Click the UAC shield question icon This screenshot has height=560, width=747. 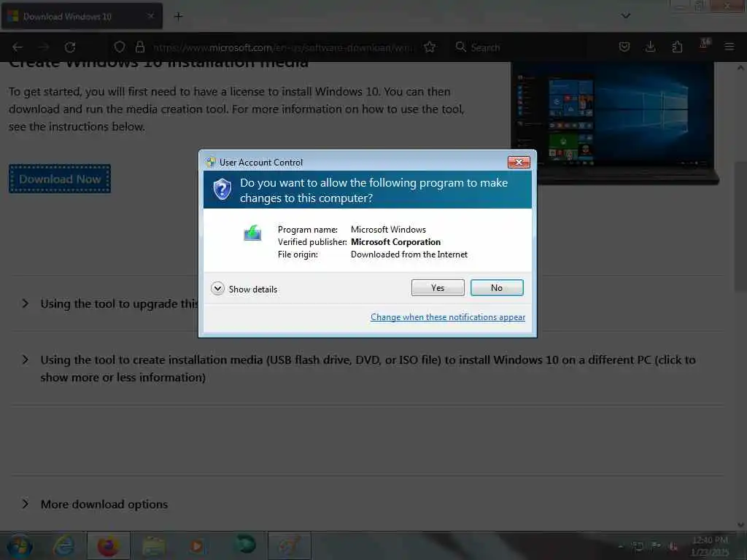(x=222, y=190)
